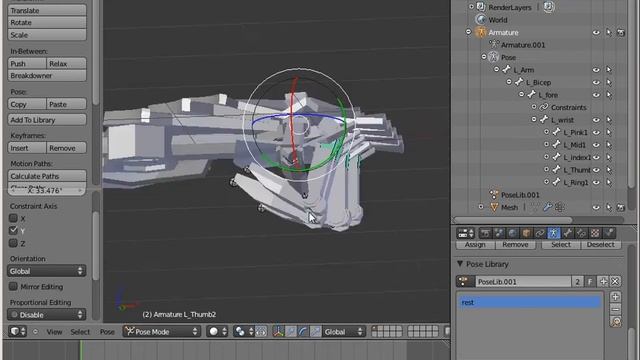
Task: Click Calculate Paths
Action: pyautogui.click(x=47, y=176)
